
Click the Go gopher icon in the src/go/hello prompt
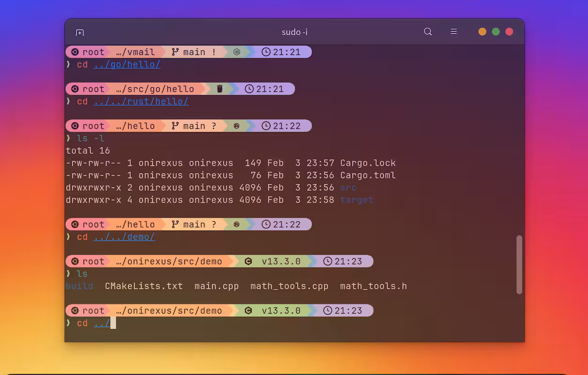(x=220, y=89)
